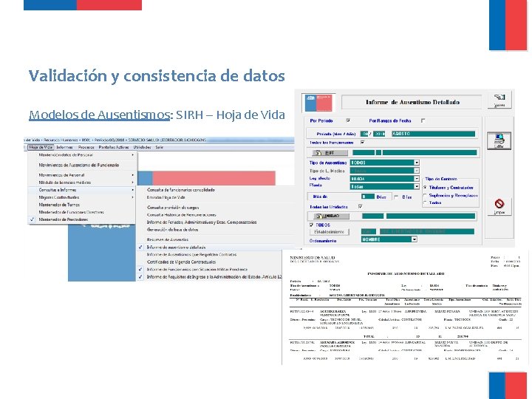
Task: Select Suplencias y Reemplazos radio option
Action: point(425,195)
